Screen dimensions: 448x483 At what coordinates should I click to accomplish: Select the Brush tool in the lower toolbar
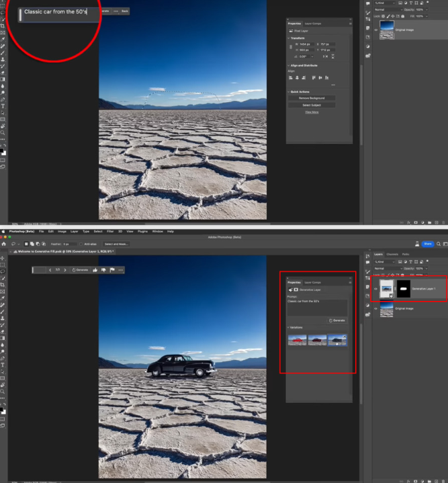point(3,312)
